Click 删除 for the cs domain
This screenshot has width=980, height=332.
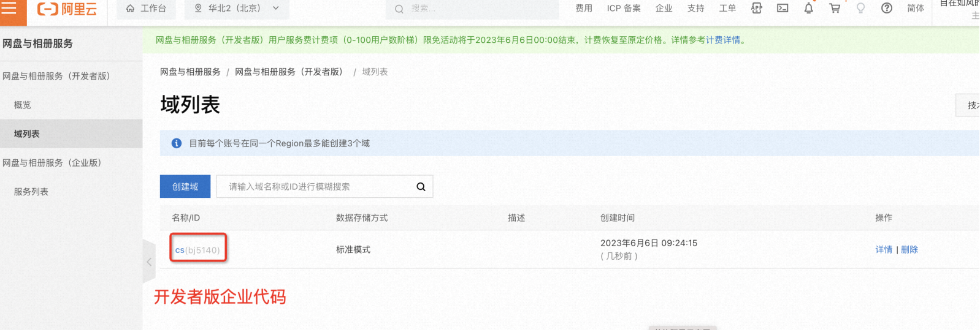click(x=909, y=249)
